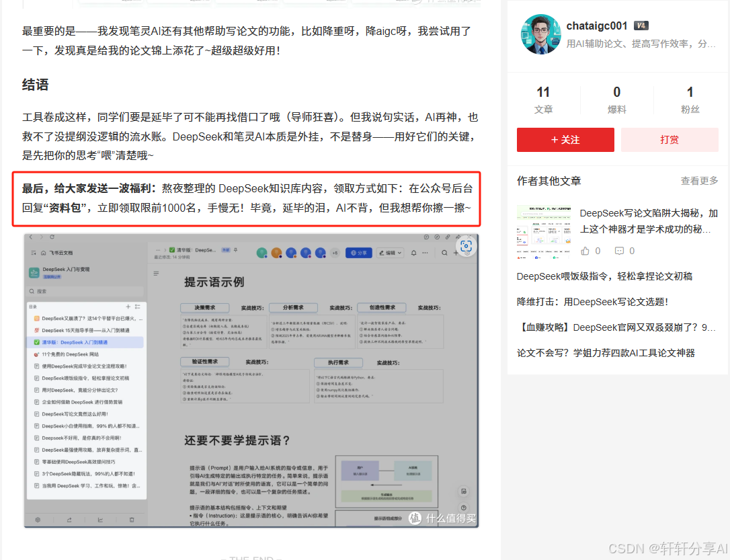Click the notification bell icon
The width and height of the screenshot is (730, 560).
414,253
